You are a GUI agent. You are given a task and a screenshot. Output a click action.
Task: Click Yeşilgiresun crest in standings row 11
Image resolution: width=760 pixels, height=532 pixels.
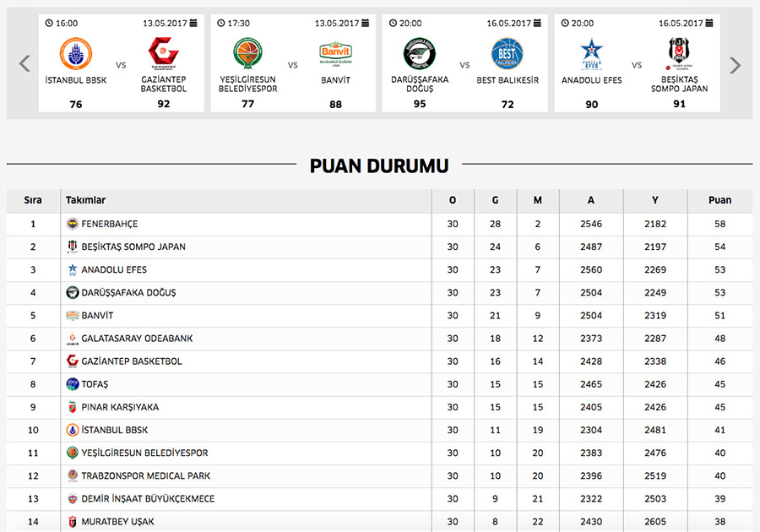click(x=73, y=453)
